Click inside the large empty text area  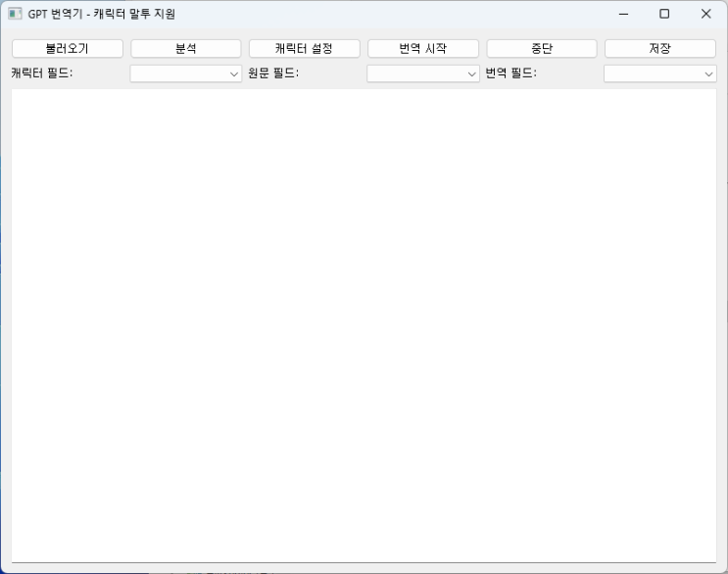pos(364,323)
